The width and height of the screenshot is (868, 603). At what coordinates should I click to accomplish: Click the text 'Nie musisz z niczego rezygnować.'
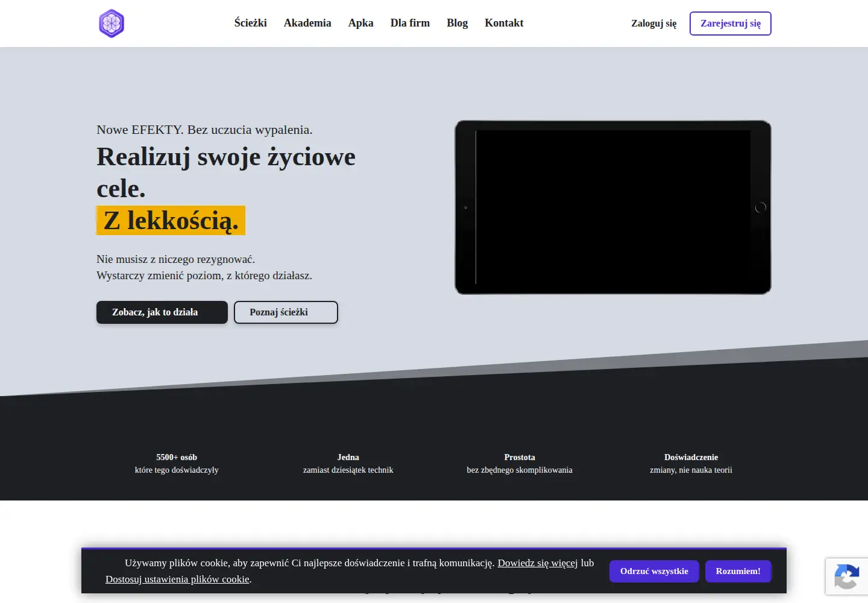point(176,259)
